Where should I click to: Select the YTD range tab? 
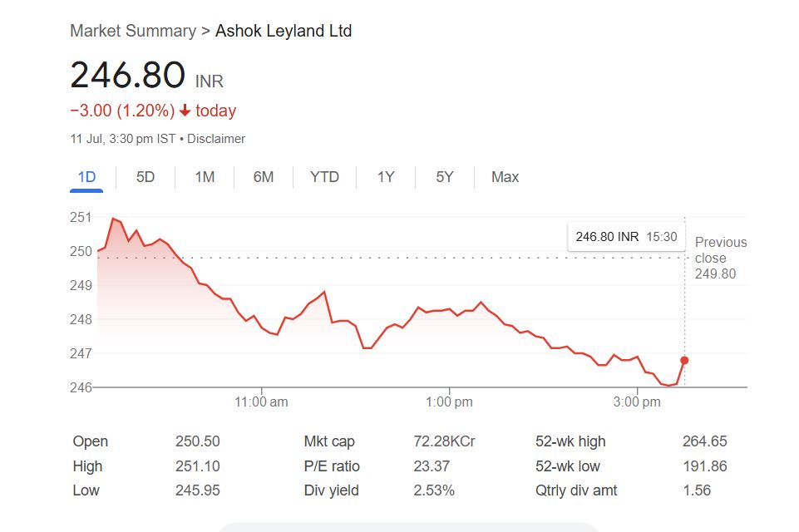[324, 177]
